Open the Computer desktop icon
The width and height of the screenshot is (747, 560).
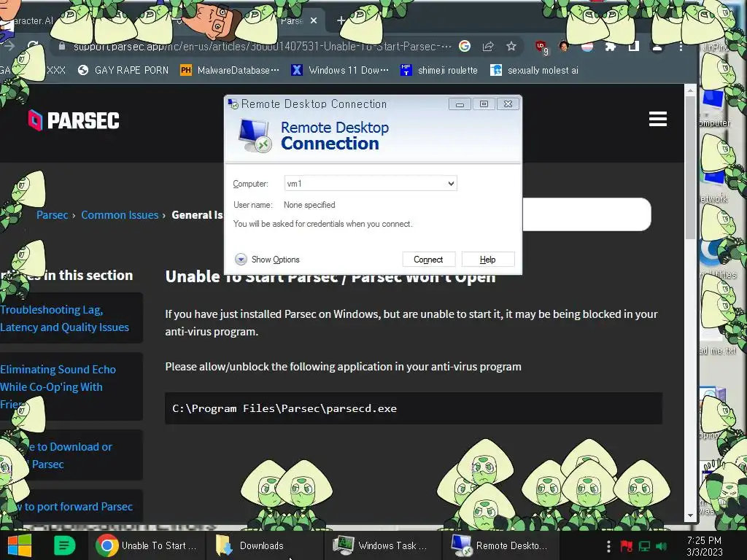tap(715, 107)
